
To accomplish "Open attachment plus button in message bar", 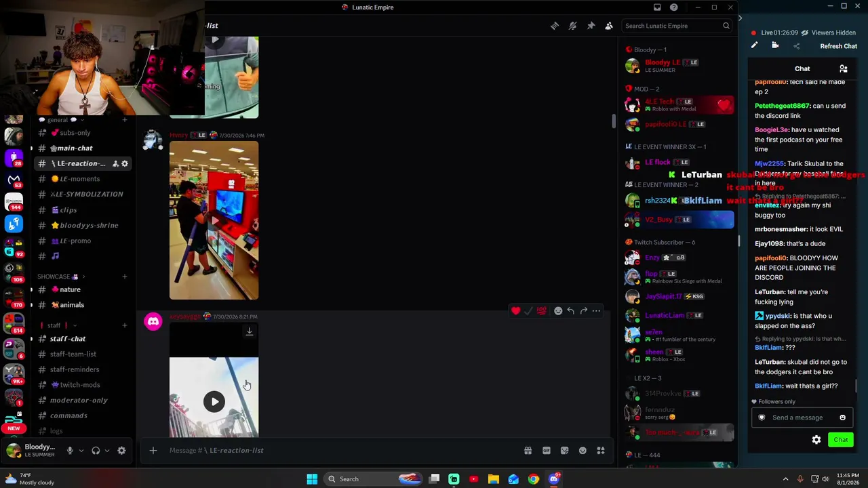I will click(153, 451).
